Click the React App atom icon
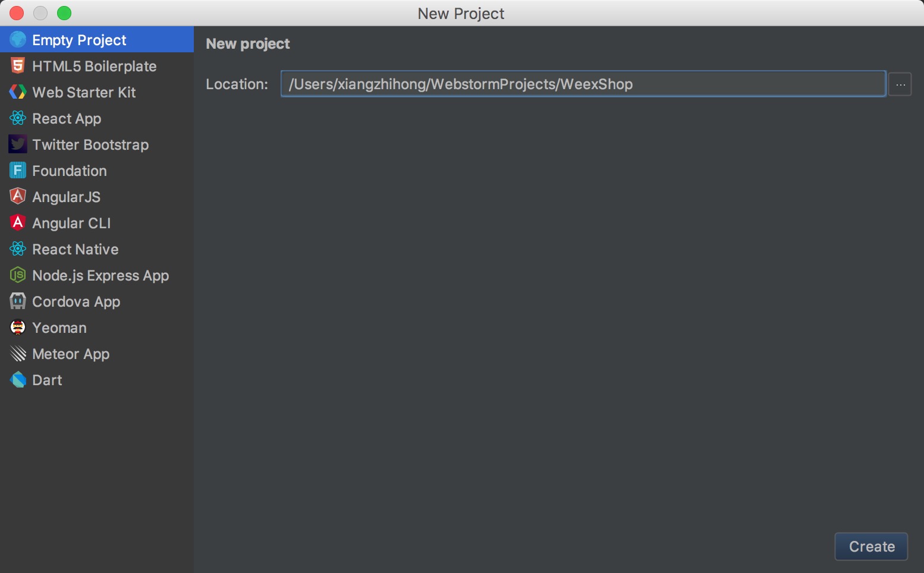 [x=18, y=118]
